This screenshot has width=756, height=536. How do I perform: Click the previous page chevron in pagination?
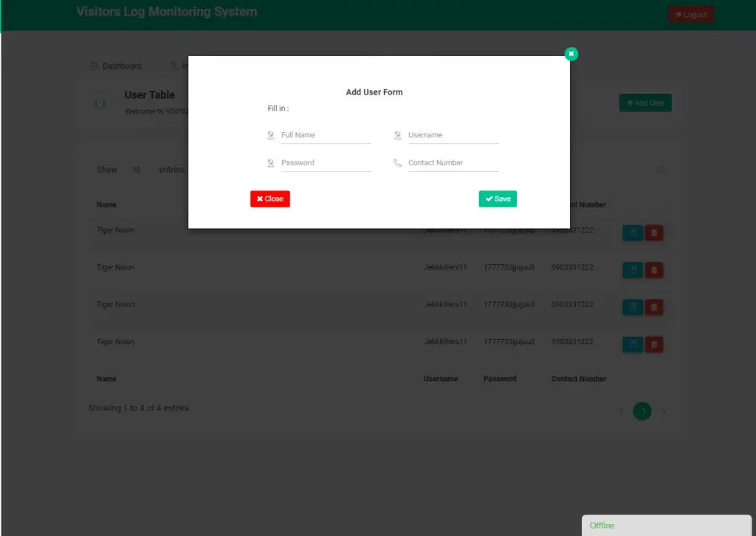(621, 411)
